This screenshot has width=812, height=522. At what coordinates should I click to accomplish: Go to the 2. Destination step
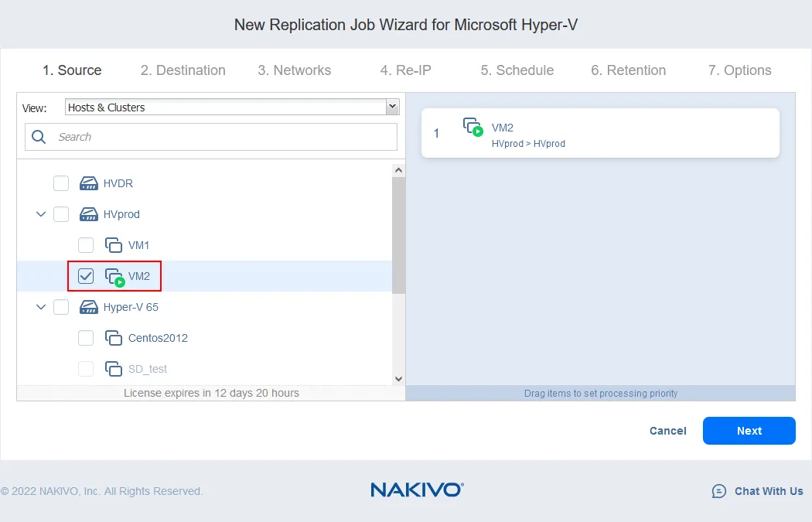[183, 70]
